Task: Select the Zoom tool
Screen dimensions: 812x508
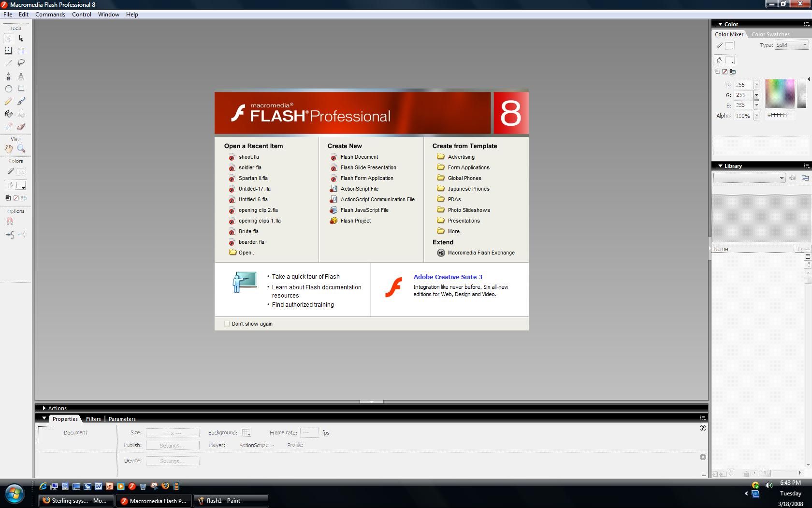Action: pyautogui.click(x=22, y=148)
